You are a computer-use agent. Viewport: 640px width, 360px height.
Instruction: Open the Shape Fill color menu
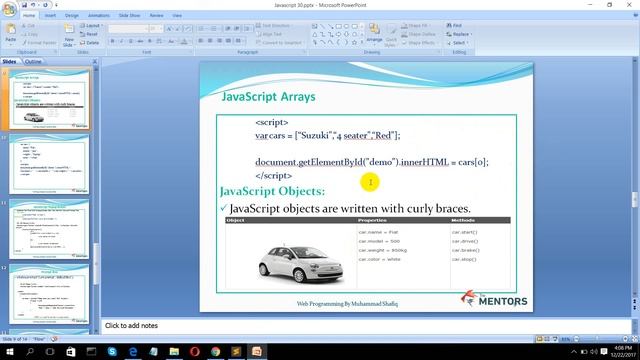click(416, 26)
